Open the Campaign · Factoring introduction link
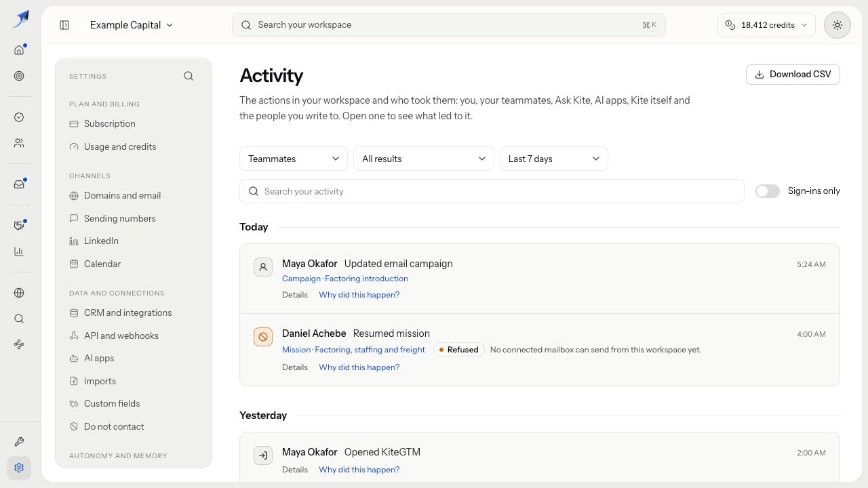 [x=345, y=279]
